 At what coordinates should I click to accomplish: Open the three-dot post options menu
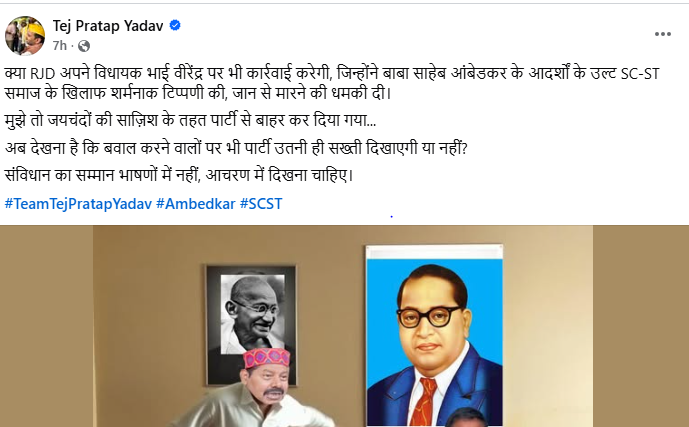(x=662, y=34)
